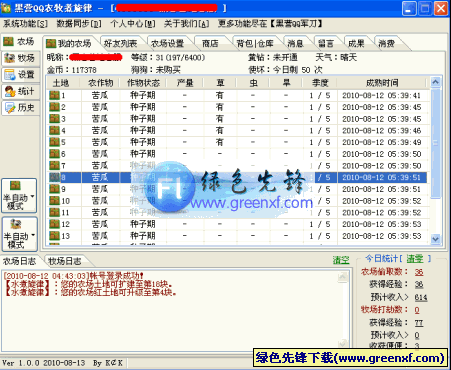
Task: Switch to the 商店 tab
Action: click(210, 43)
